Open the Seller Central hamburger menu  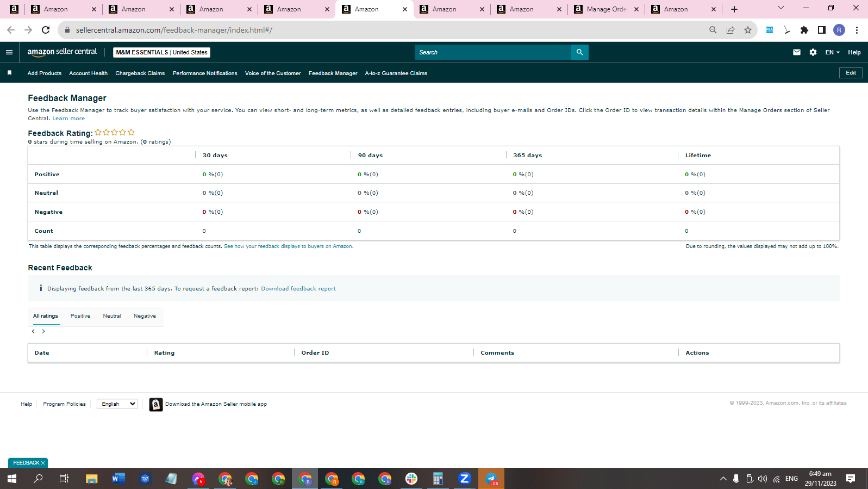(9, 52)
